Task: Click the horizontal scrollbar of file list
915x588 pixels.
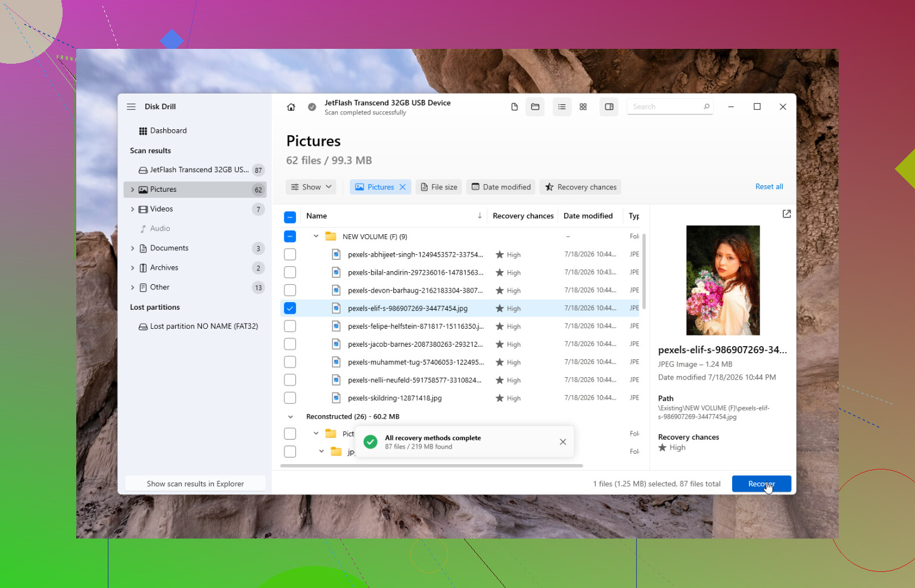Action: pos(431,466)
